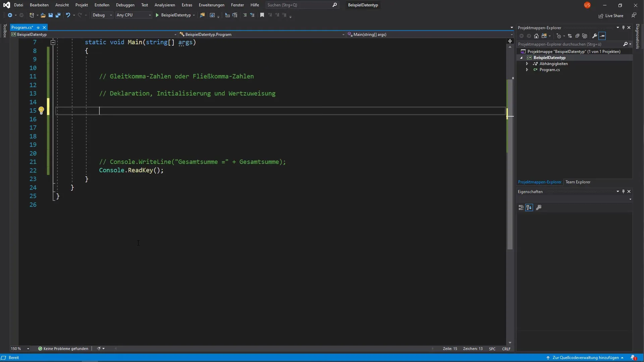Expand the Abhängigkeiten tree node
The height and width of the screenshot is (362, 644).
click(527, 64)
